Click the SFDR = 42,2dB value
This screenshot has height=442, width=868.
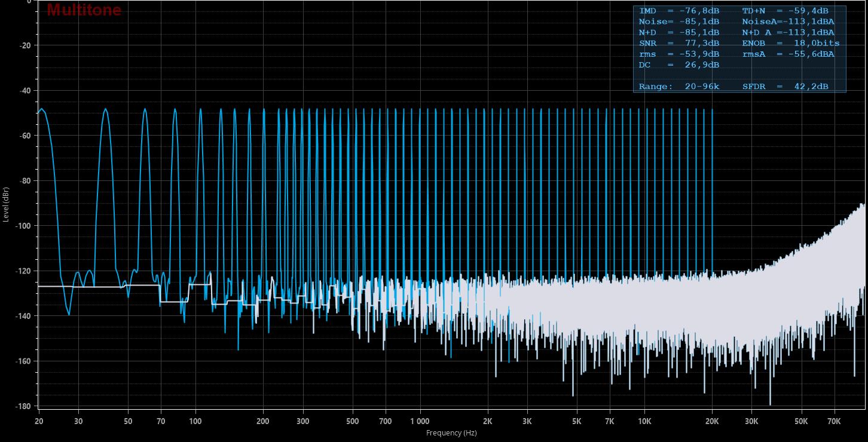click(785, 87)
